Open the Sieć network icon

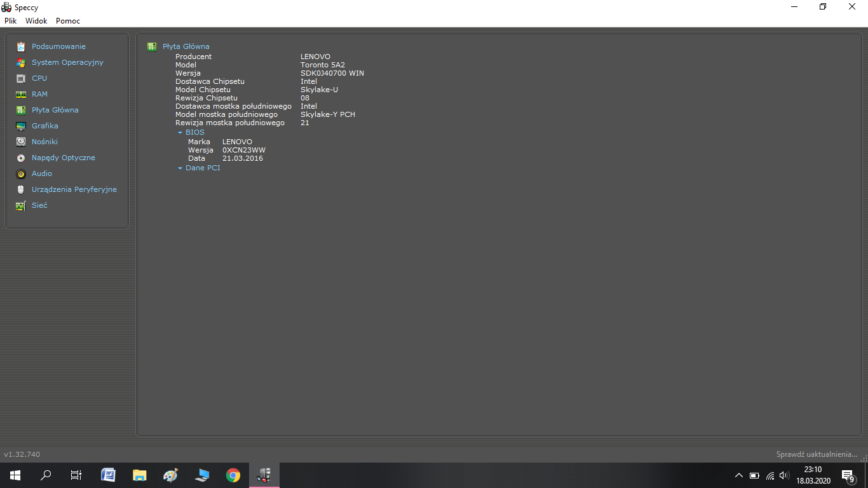[21, 205]
